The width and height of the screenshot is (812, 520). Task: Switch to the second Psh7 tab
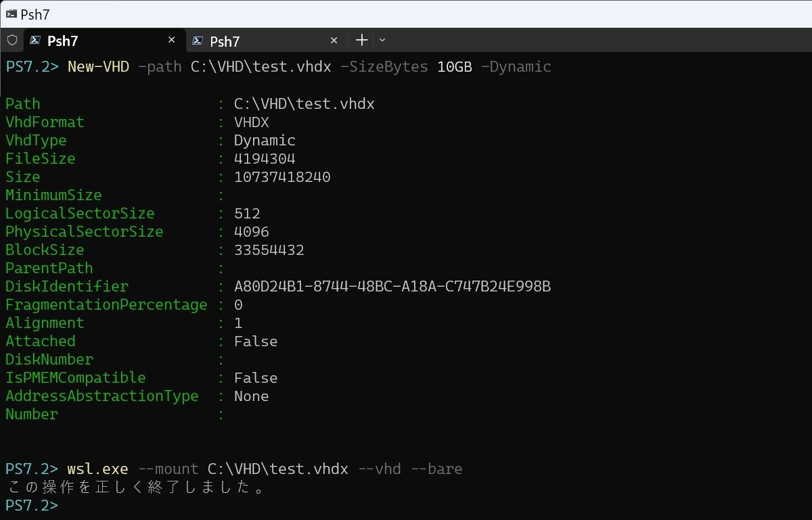click(265, 41)
